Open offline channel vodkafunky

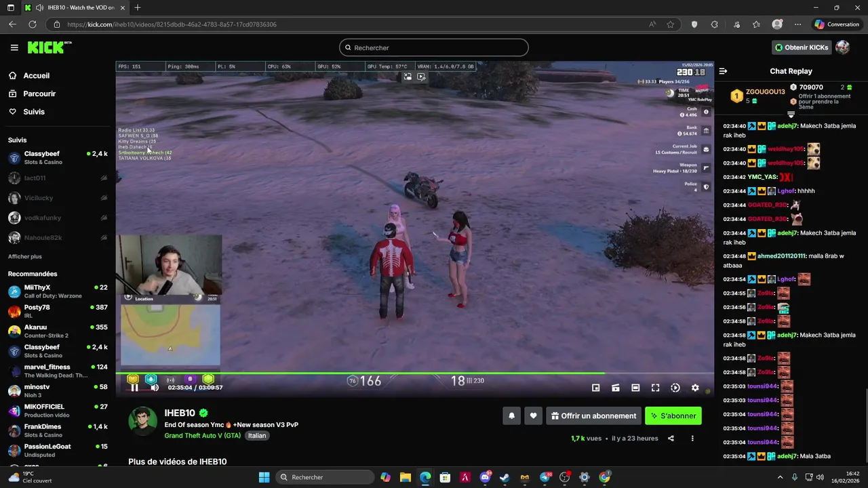(58, 218)
